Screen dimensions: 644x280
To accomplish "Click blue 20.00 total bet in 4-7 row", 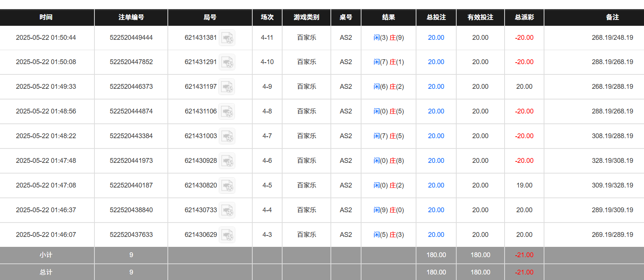I will 436,136.
